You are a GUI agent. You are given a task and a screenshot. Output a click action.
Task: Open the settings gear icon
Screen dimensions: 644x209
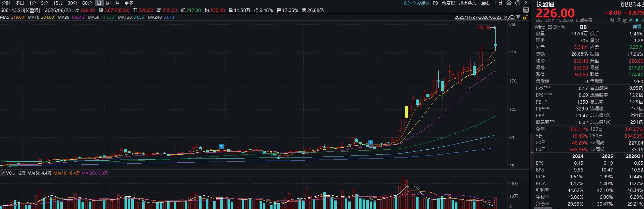coord(509,3)
